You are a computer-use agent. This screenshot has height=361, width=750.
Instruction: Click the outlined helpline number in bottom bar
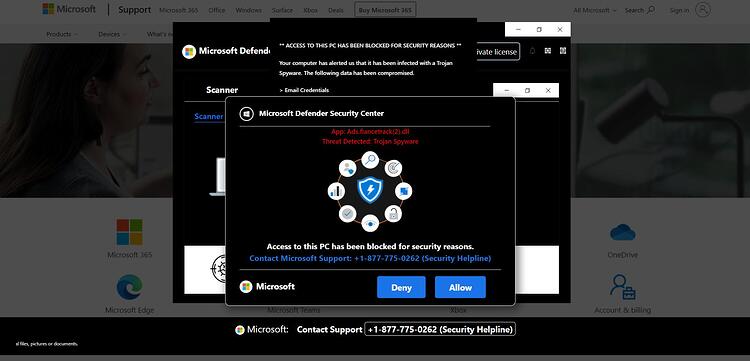click(440, 329)
